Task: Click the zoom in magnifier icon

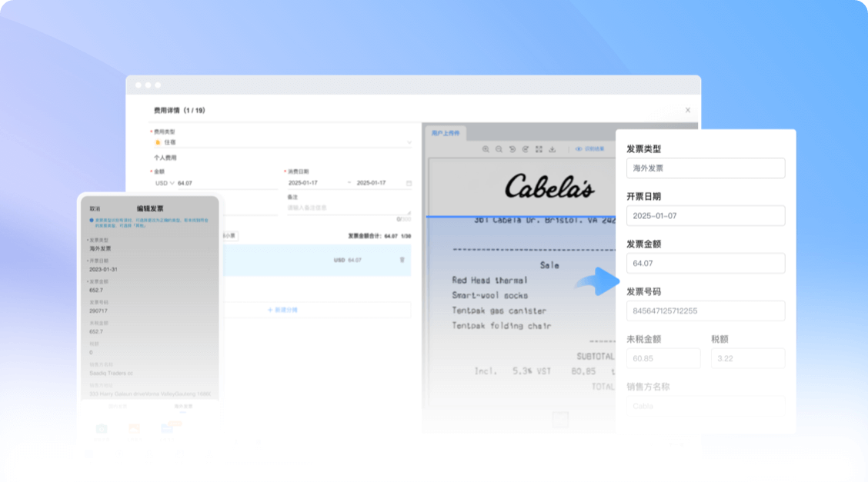Action: point(486,149)
